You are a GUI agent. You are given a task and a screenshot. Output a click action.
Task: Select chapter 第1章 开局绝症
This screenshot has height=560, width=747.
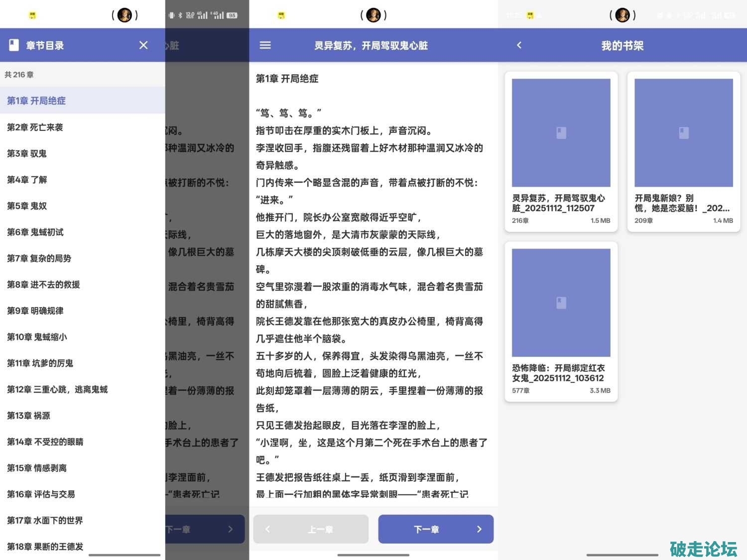36,101
